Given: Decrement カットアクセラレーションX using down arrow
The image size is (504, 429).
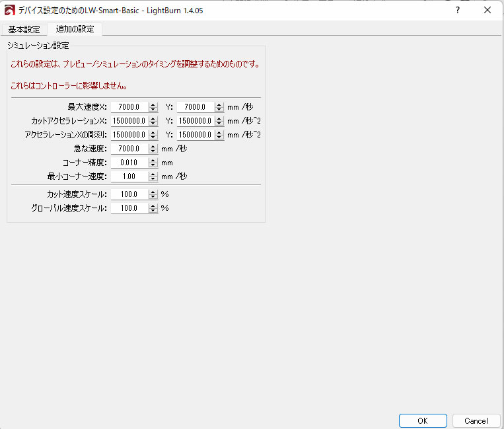Looking at the screenshot, I should (153, 123).
